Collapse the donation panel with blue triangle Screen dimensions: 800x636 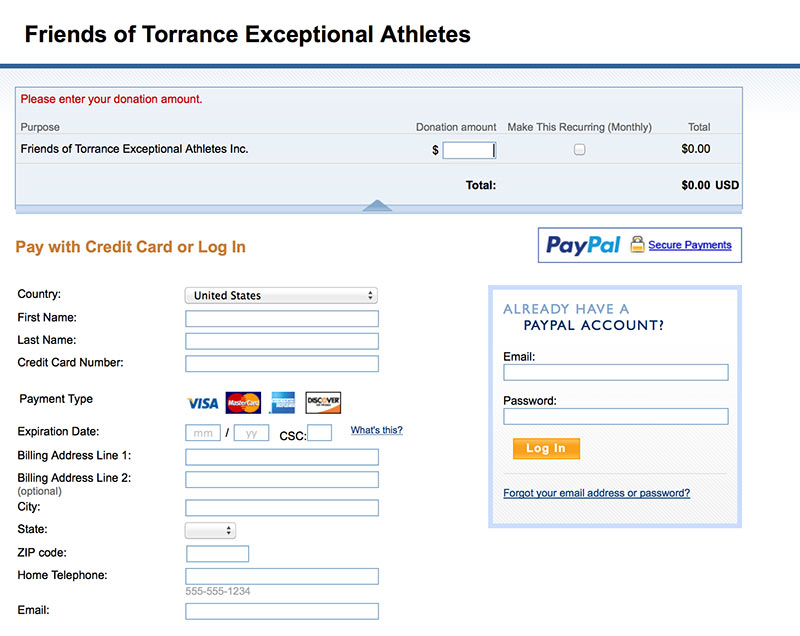(x=377, y=206)
